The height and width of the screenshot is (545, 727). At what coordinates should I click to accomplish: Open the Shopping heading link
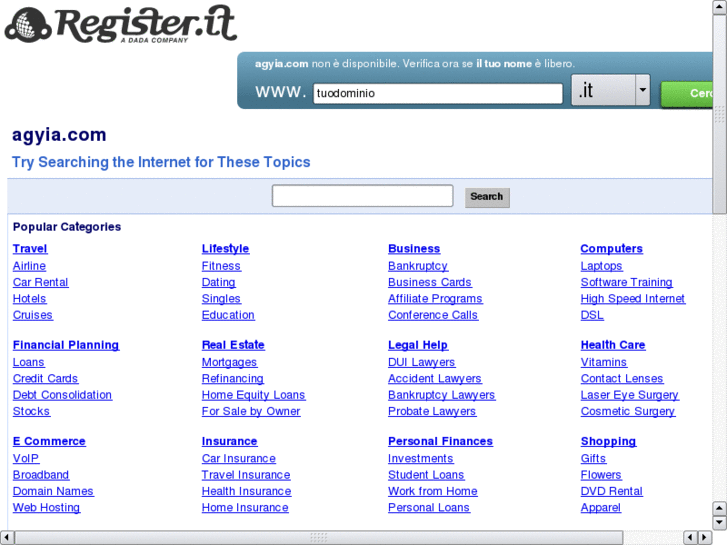click(608, 441)
